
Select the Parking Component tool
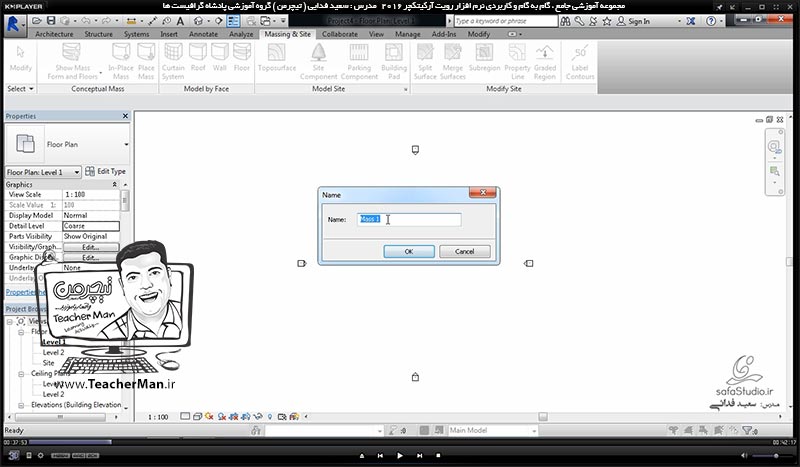(x=359, y=61)
